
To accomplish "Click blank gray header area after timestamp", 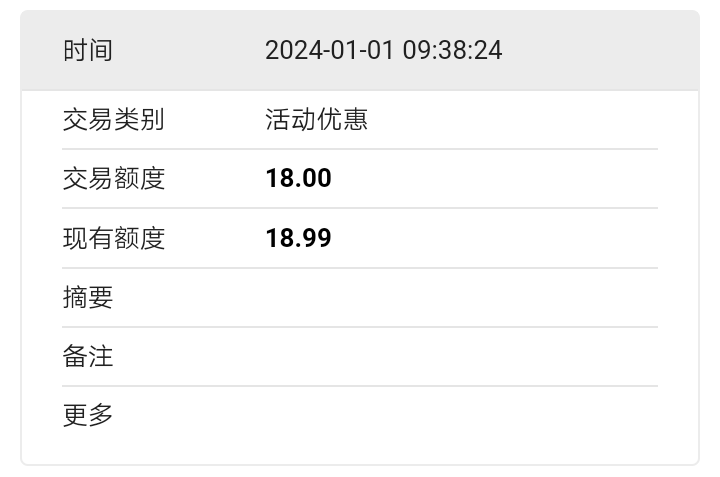I will click(x=599, y=50).
